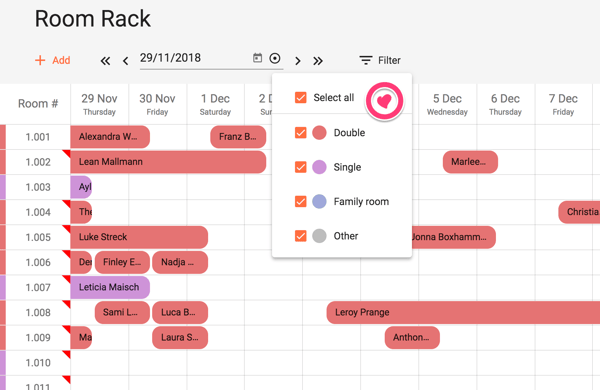Select room number 1.005 row label
The image size is (600, 390).
[38, 237]
